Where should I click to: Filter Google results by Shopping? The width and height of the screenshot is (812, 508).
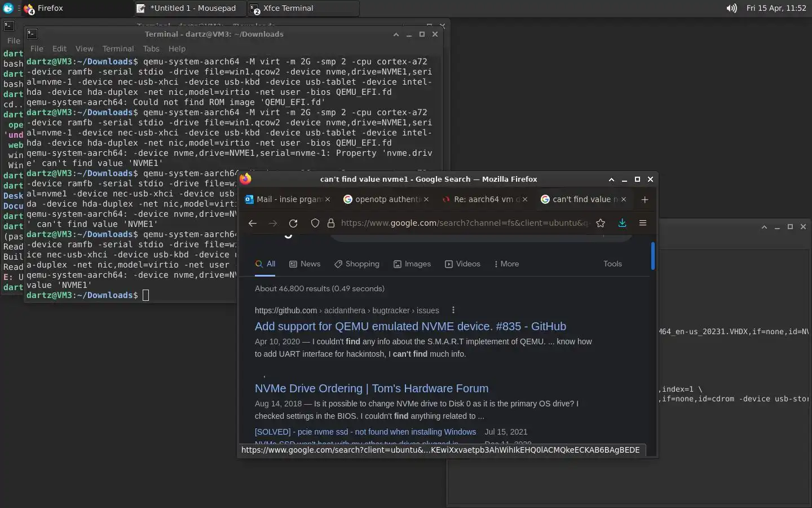click(x=356, y=264)
